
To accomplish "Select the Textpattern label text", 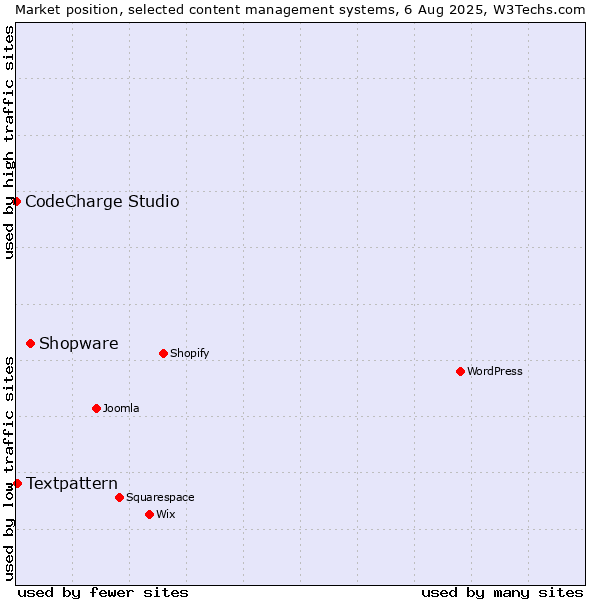I will point(72,483).
